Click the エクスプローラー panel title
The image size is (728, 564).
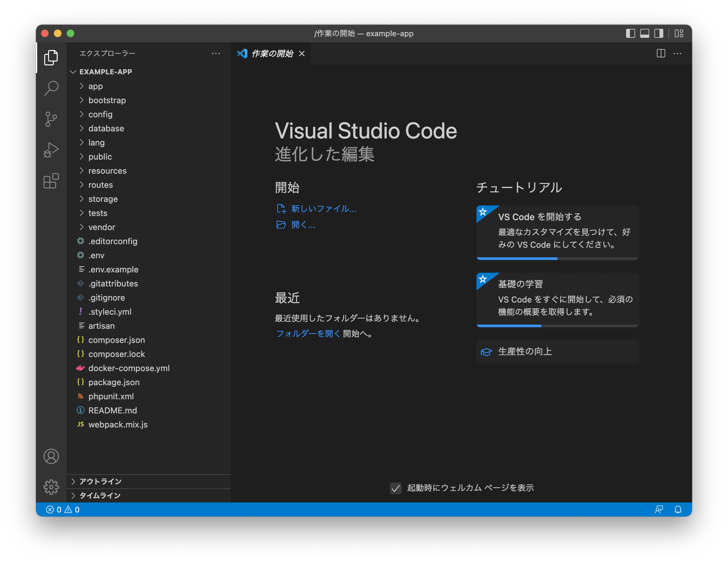(x=107, y=53)
